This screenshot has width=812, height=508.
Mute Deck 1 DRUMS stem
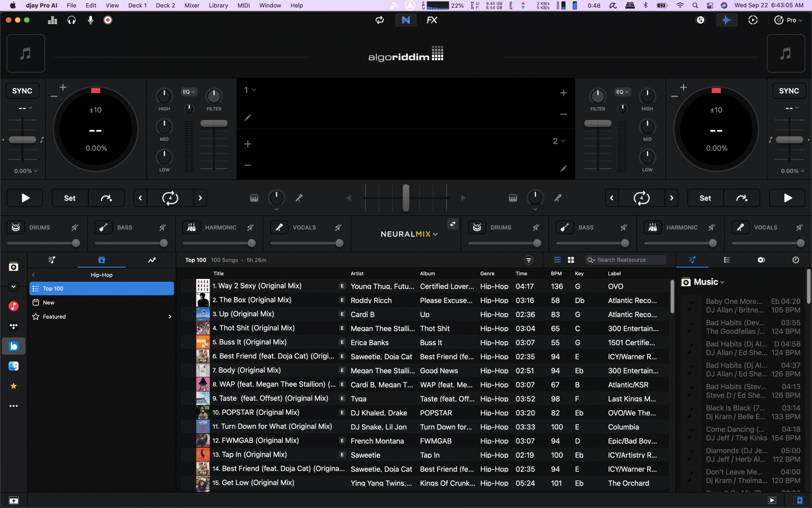click(x=74, y=228)
